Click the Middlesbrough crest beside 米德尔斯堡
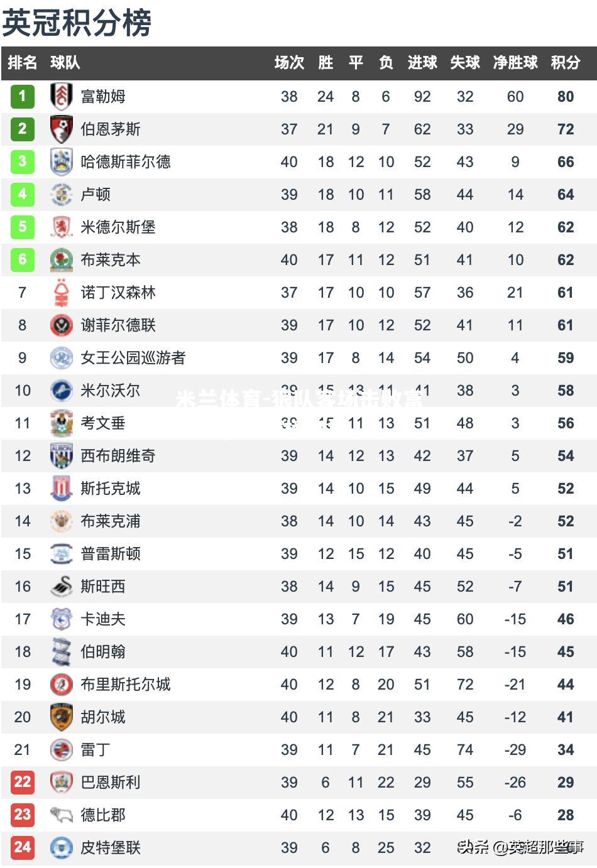The image size is (597, 868). tap(61, 227)
